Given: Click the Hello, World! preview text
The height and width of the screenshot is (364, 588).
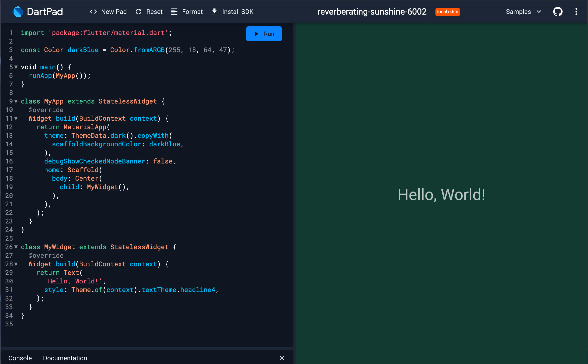Looking at the screenshot, I should click(441, 195).
